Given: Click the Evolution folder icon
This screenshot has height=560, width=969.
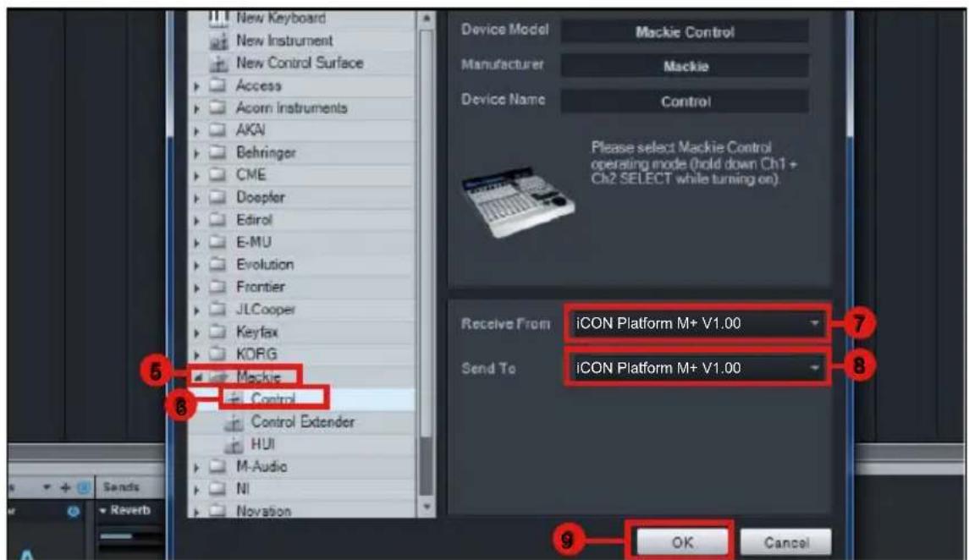Looking at the screenshot, I should (x=217, y=264).
